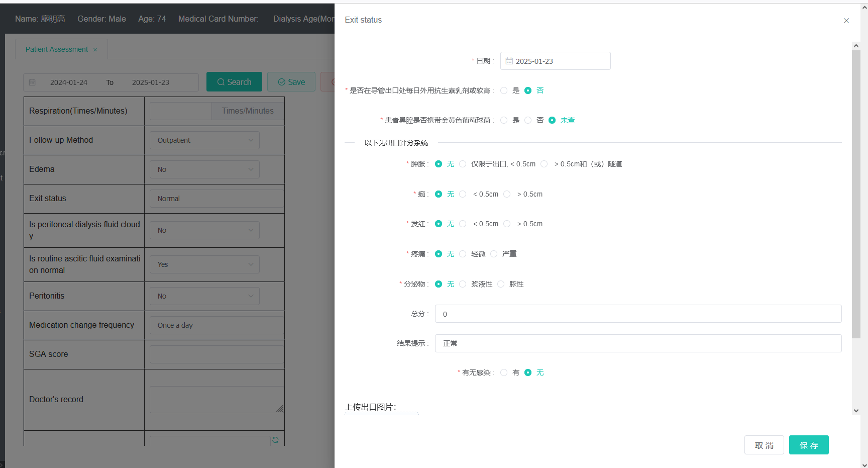Select 否 for nasal Staphylococcus aureus carriage
Screen dimensions: 868x468
point(528,120)
